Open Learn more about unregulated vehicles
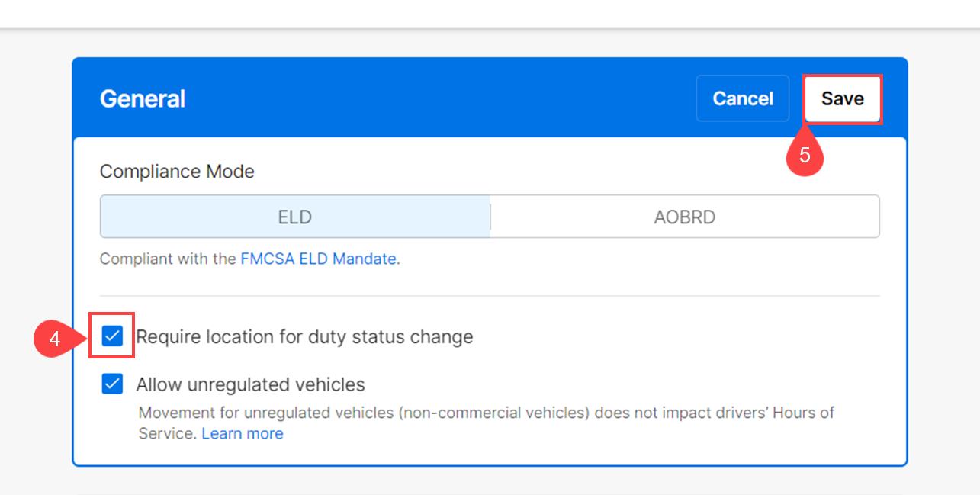 pos(243,433)
